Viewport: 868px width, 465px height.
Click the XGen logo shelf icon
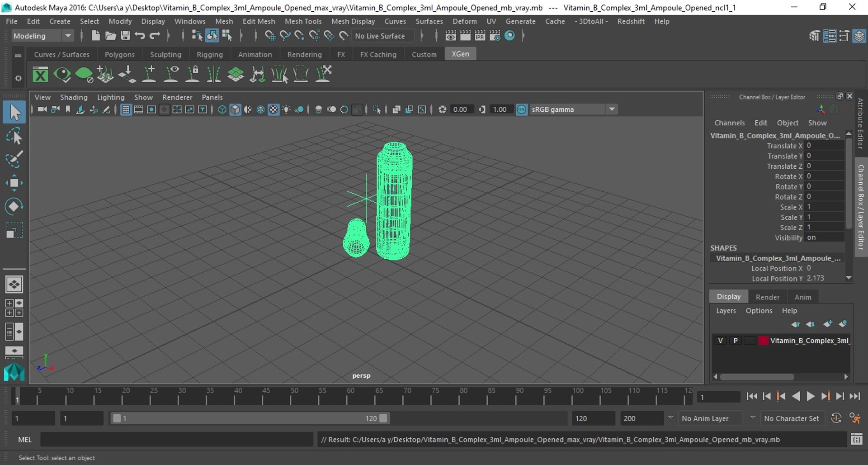point(40,74)
